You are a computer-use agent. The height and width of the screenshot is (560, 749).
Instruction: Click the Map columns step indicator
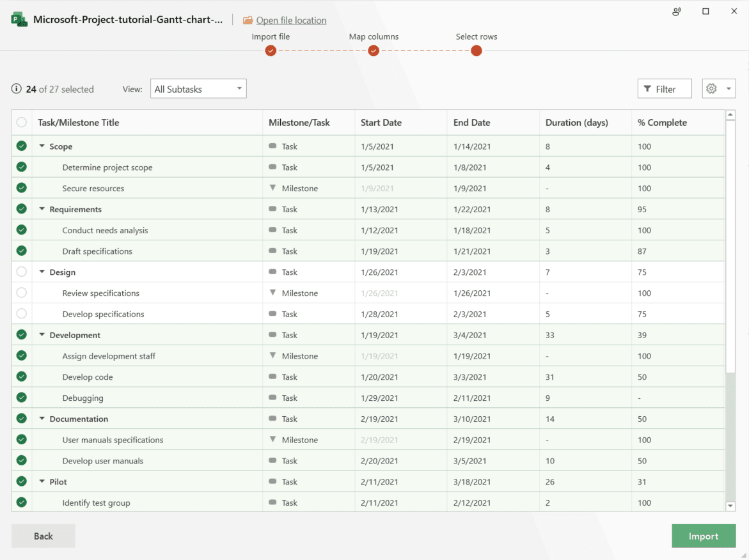coord(373,51)
